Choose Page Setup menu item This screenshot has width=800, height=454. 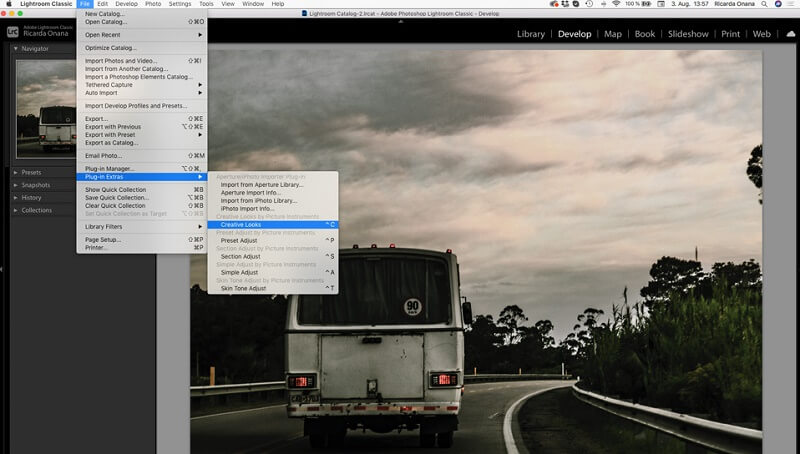tap(142, 240)
